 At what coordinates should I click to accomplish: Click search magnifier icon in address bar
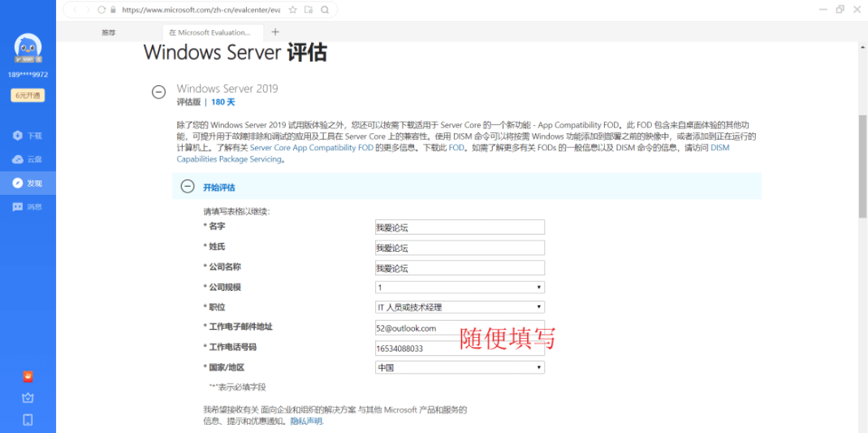325,10
